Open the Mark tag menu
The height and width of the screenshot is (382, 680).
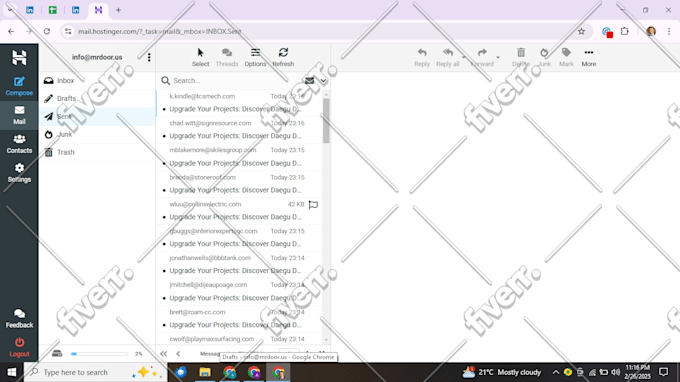tap(566, 57)
